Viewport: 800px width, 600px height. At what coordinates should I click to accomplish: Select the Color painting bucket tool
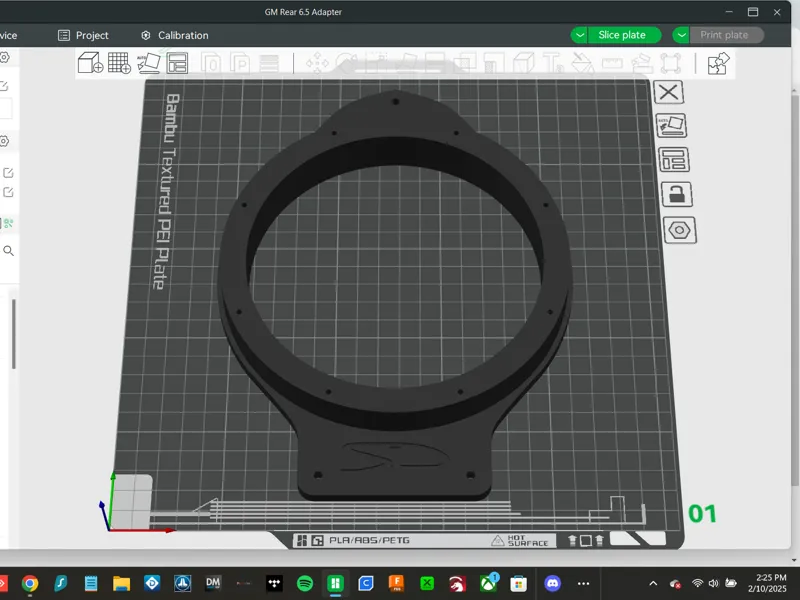pos(583,64)
